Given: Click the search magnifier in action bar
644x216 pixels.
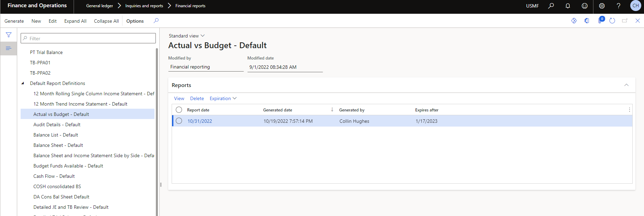Looking at the screenshot, I should (x=156, y=21).
